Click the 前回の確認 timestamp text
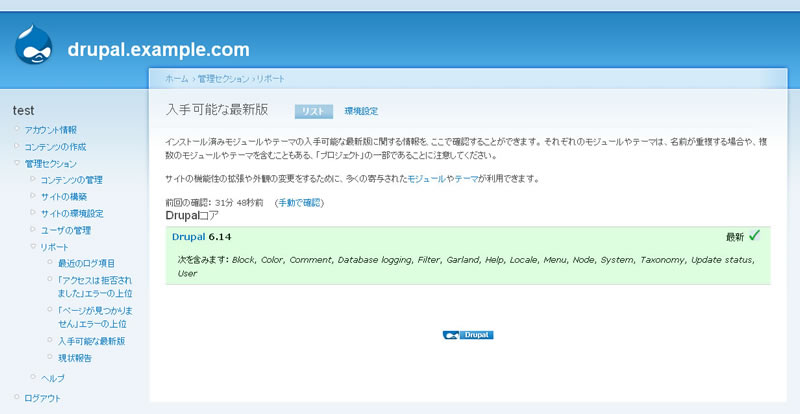 (214, 203)
